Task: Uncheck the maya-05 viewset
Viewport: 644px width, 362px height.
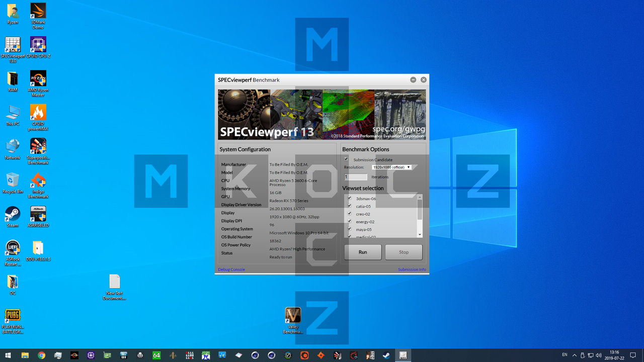Action: pos(349,229)
